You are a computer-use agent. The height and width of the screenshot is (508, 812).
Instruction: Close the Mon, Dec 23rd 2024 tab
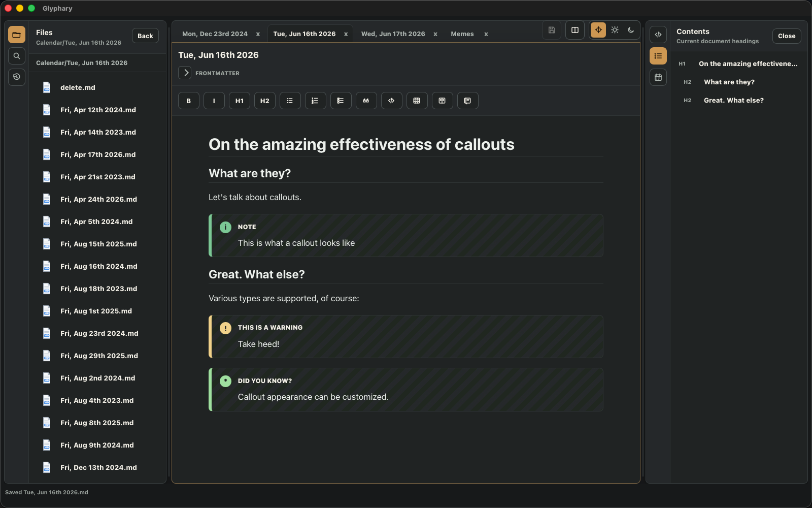[x=258, y=34]
